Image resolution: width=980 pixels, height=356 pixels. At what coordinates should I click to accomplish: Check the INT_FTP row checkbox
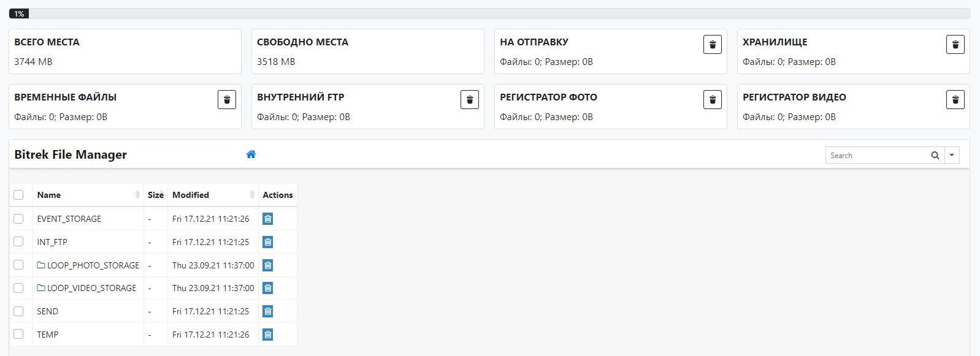click(18, 242)
